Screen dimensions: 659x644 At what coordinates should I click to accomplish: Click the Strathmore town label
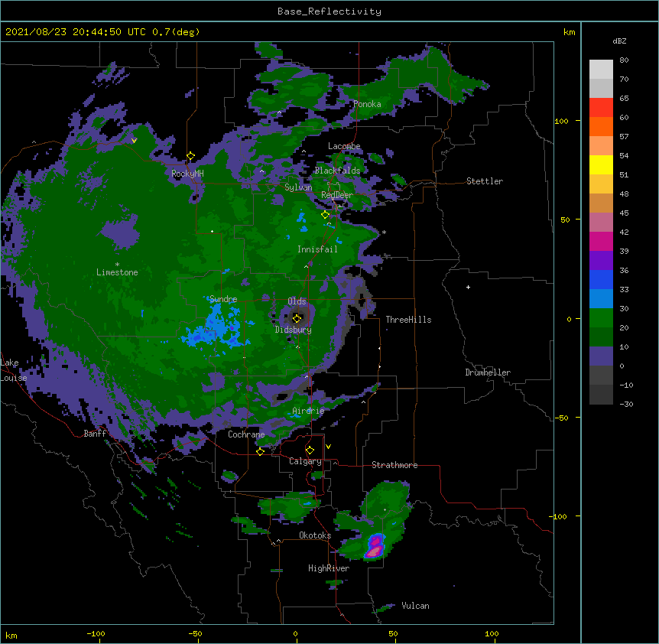click(x=394, y=465)
